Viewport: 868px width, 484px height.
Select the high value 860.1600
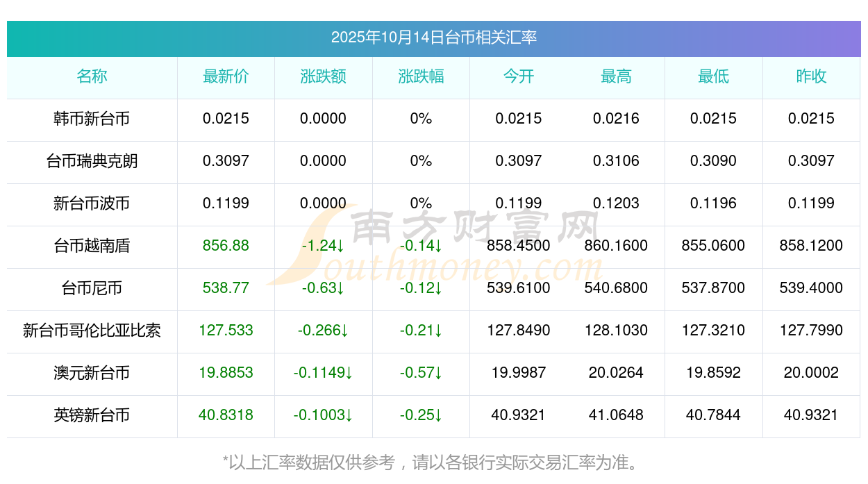pos(616,246)
